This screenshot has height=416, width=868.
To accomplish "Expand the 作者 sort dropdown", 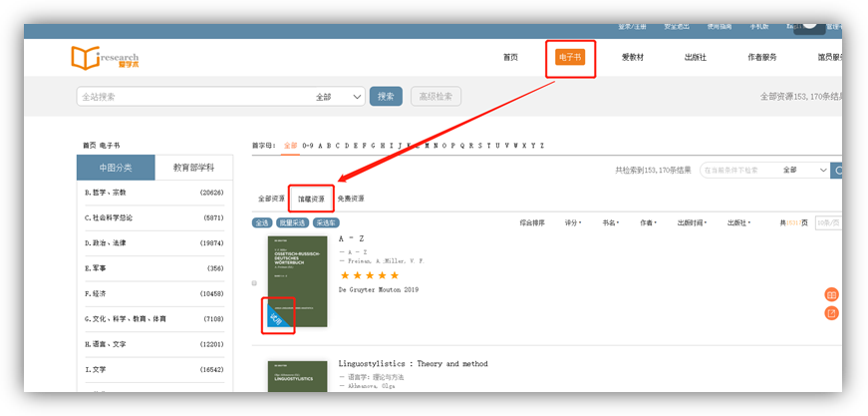I will pos(650,222).
